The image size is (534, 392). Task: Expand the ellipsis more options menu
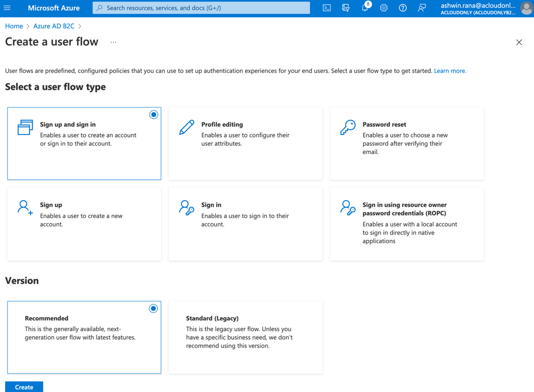(113, 42)
